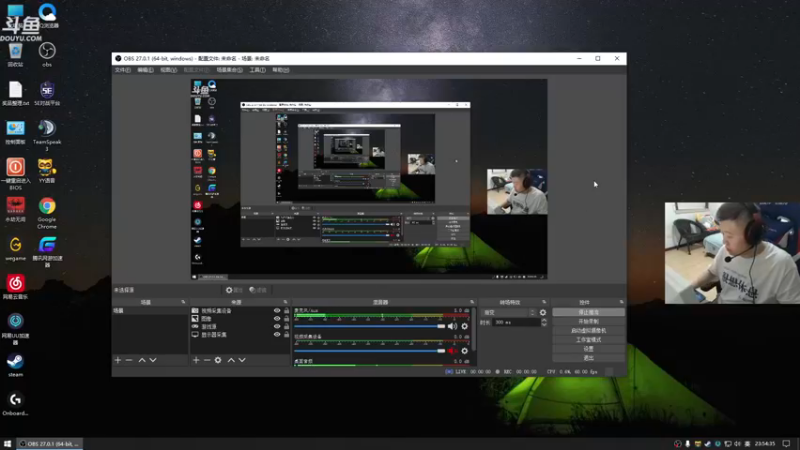Open the 场景集合(S) menu
The width and height of the screenshot is (800, 450).
(230, 70)
